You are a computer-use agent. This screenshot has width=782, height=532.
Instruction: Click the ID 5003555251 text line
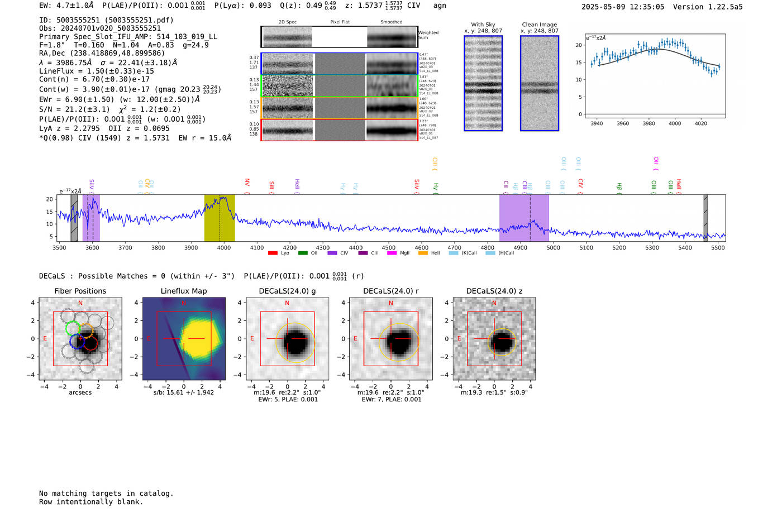coord(106,20)
